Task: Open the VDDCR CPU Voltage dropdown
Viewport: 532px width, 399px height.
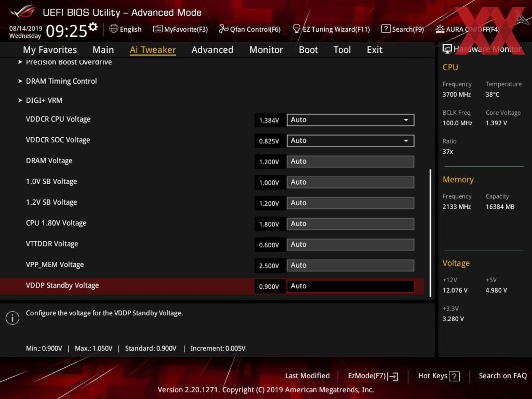Action: [x=350, y=120]
